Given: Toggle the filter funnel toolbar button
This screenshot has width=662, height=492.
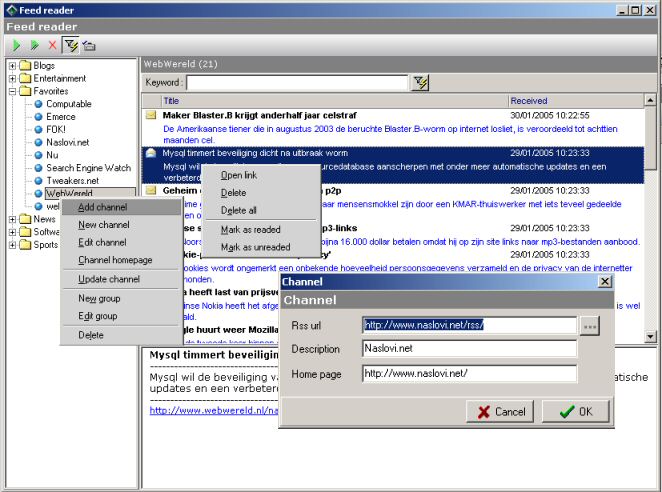Looking at the screenshot, I should click(x=71, y=45).
